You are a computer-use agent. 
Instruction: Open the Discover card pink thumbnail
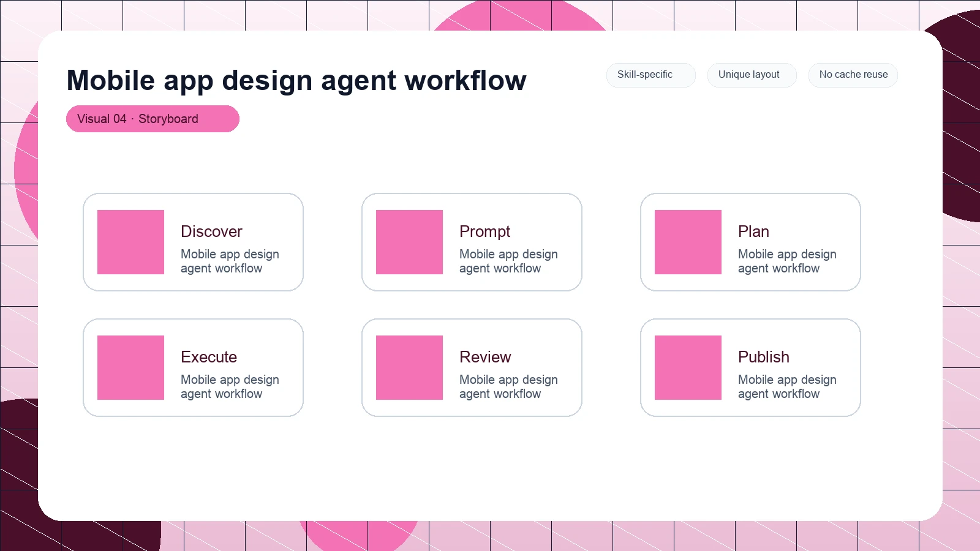(130, 242)
